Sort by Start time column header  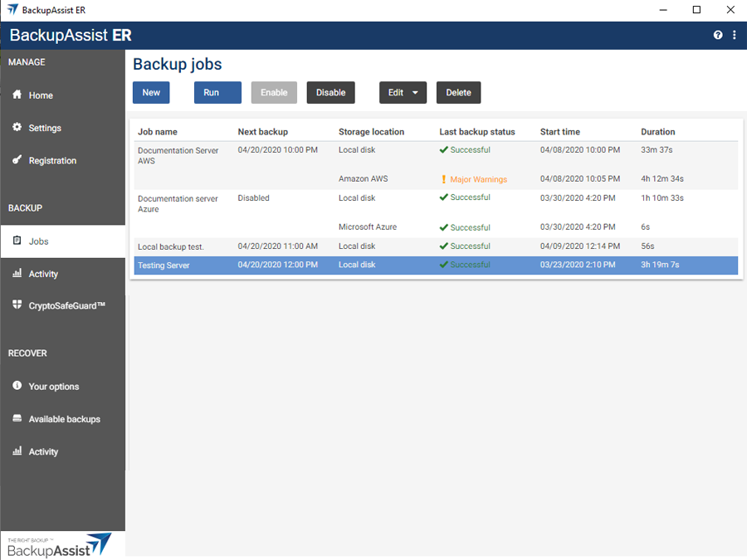(559, 132)
